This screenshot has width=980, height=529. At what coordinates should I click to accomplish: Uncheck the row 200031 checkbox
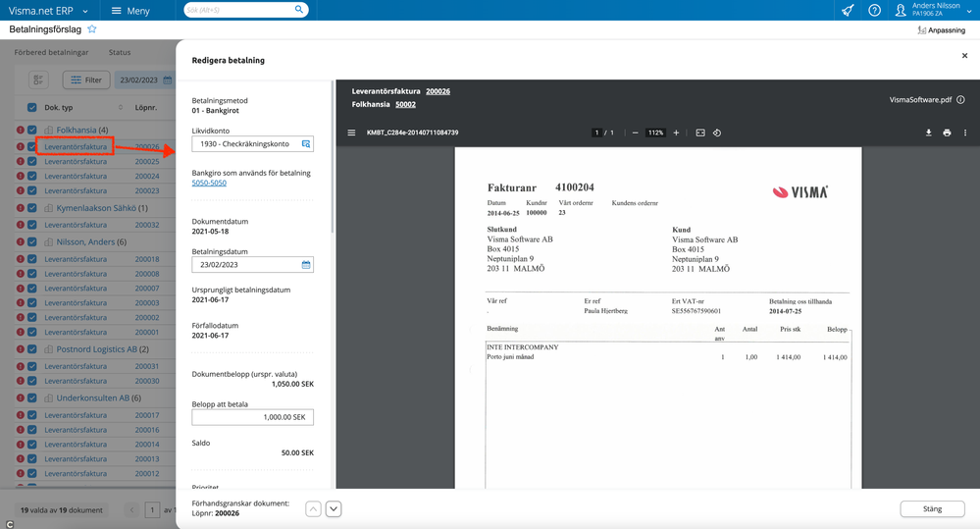(x=31, y=366)
